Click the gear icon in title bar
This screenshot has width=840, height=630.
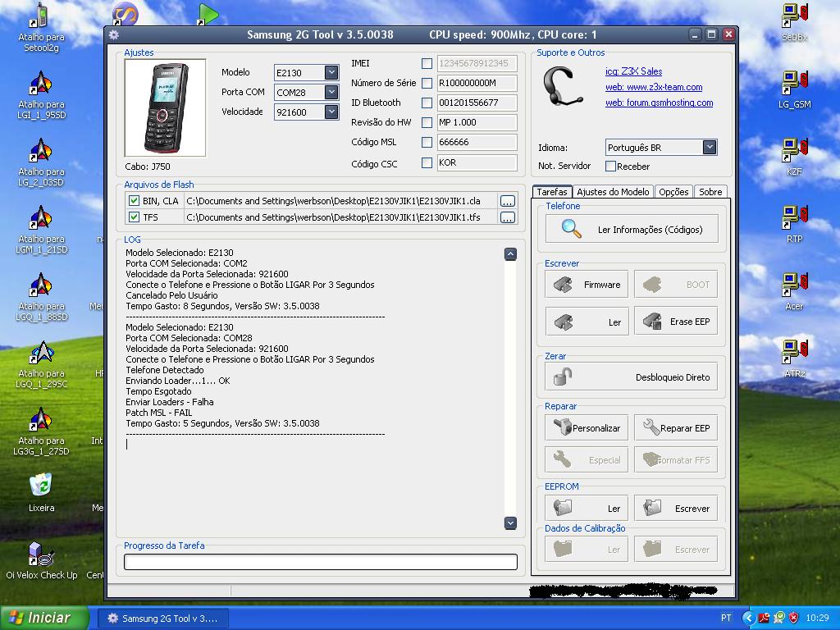(x=113, y=34)
